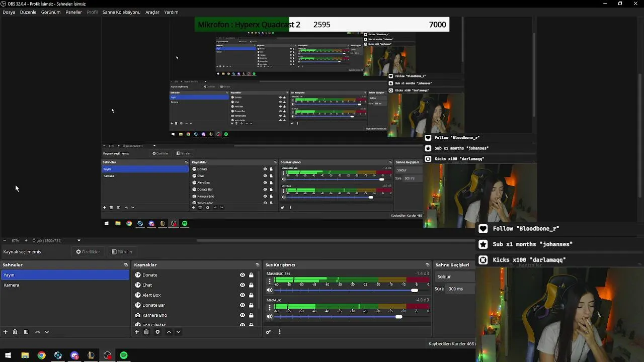Image resolution: width=644 pixels, height=362 pixels.
Task: Open the Araçlar menu
Action: [x=152, y=12]
